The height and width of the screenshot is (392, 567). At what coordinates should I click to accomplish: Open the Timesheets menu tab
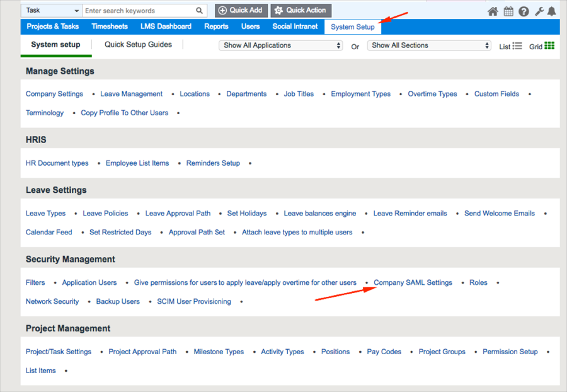pyautogui.click(x=110, y=26)
